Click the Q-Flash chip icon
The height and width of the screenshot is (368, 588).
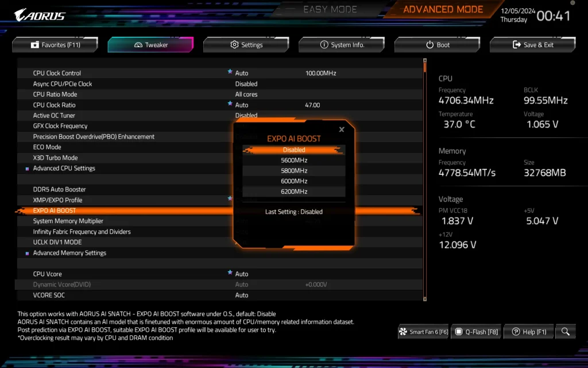coord(458,332)
